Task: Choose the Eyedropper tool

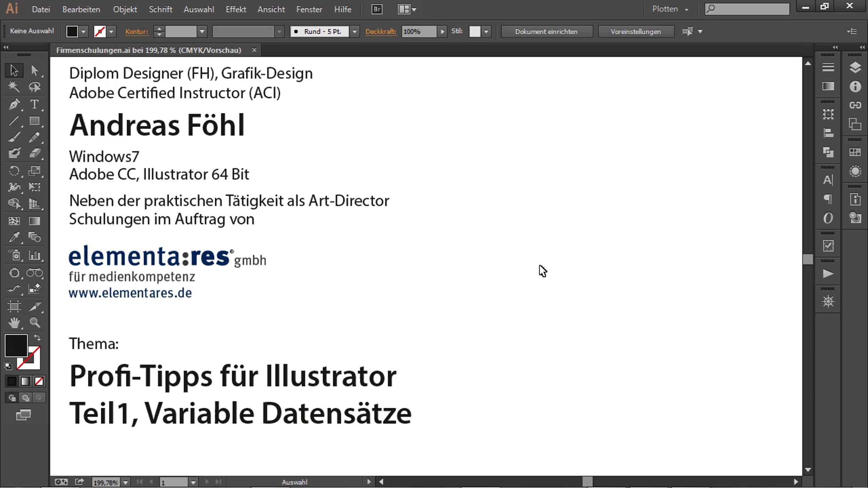Action: [14, 237]
